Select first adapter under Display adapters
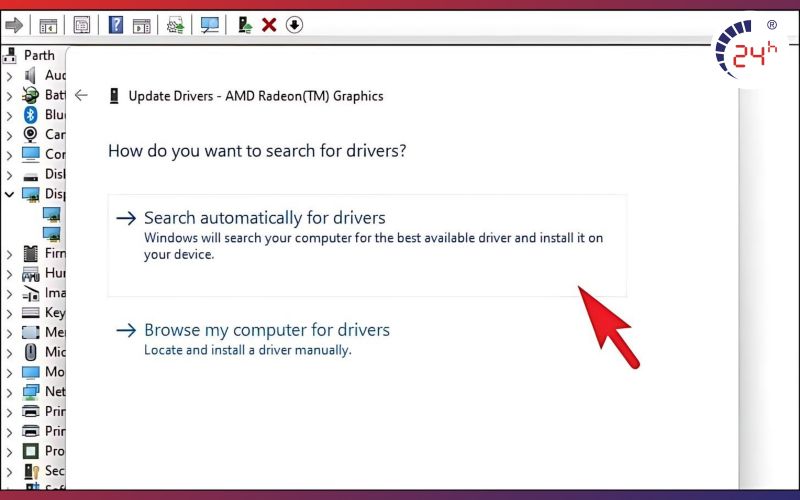Image resolution: width=800 pixels, height=500 pixels. coord(50,214)
